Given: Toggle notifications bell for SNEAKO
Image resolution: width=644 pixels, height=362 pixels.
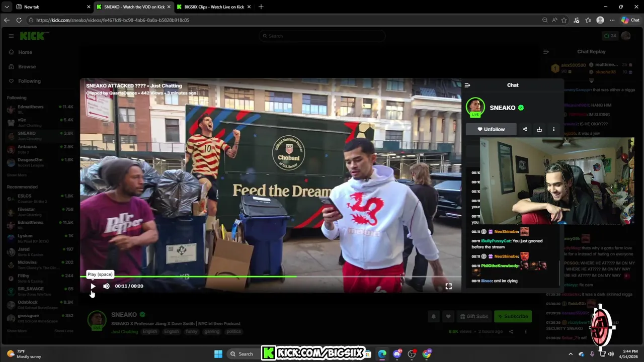Looking at the screenshot, I should point(433,316).
